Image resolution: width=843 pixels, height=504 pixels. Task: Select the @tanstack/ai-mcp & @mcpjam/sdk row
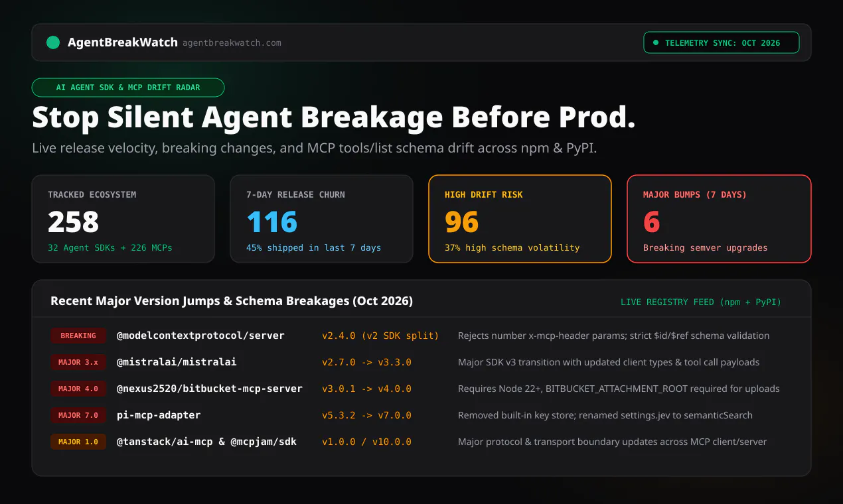[x=206, y=442]
